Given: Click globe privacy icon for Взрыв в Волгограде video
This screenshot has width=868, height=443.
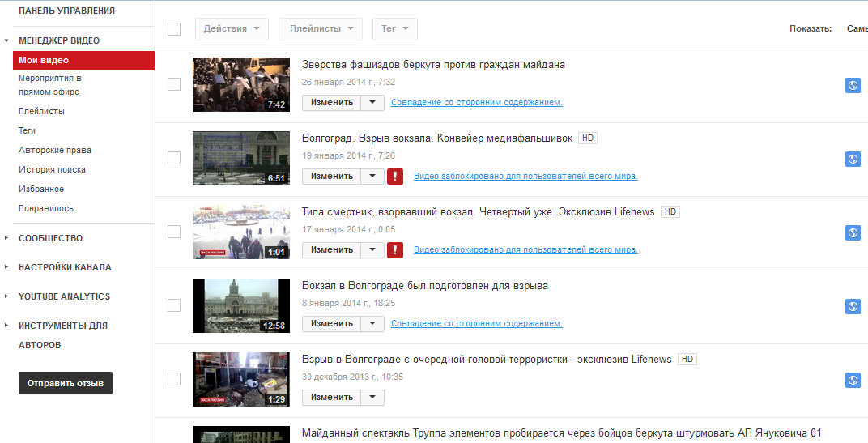Looking at the screenshot, I should 853,380.
